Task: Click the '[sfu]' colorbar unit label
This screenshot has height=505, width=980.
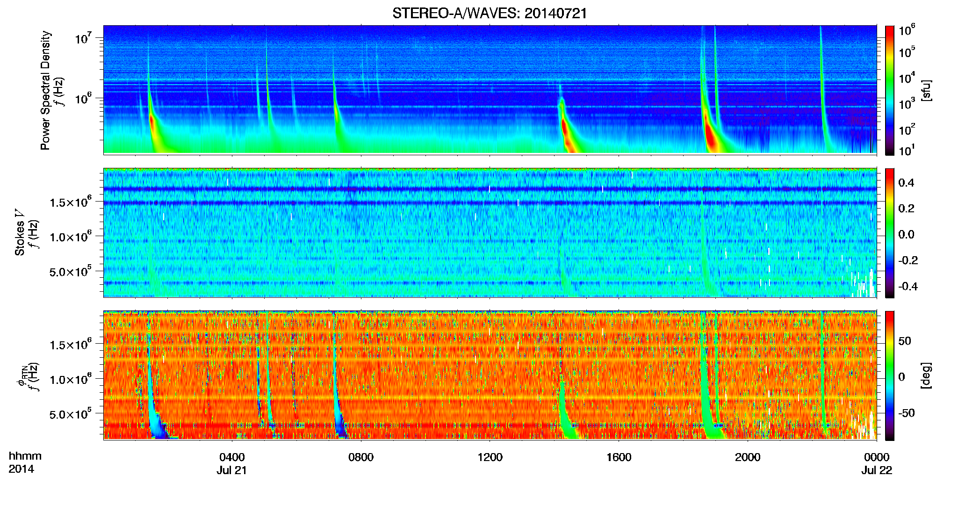Action: click(926, 90)
